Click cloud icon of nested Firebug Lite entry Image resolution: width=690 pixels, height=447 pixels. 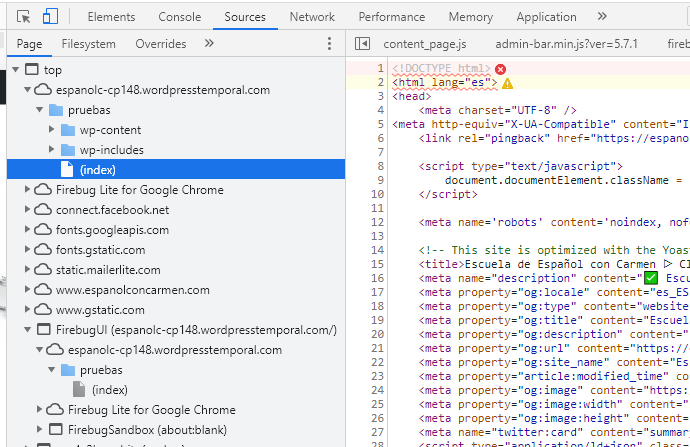click(55, 410)
